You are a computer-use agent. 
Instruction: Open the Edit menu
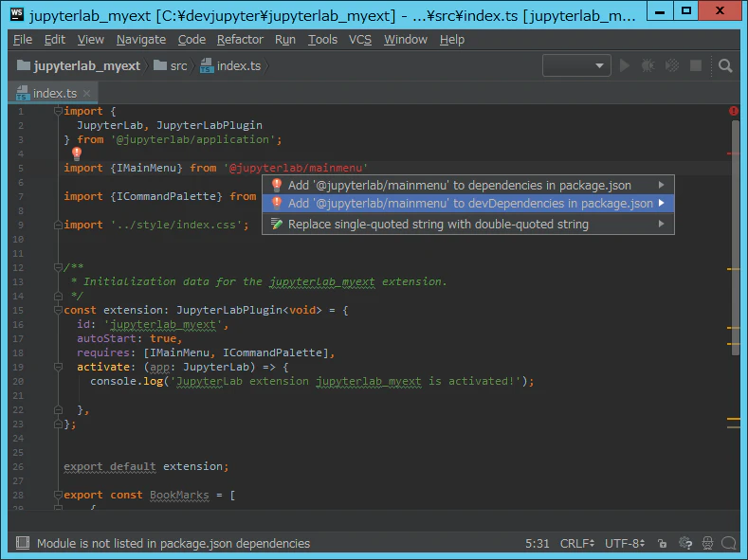[x=55, y=40]
